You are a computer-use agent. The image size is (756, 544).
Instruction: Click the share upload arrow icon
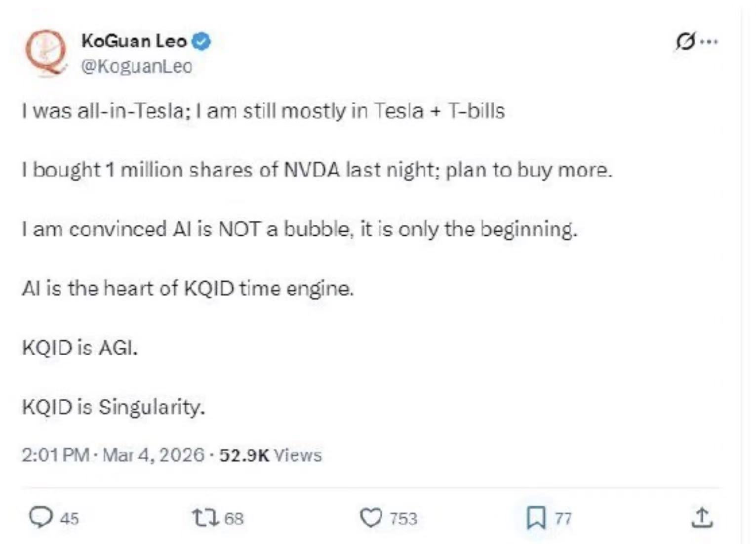702,517
